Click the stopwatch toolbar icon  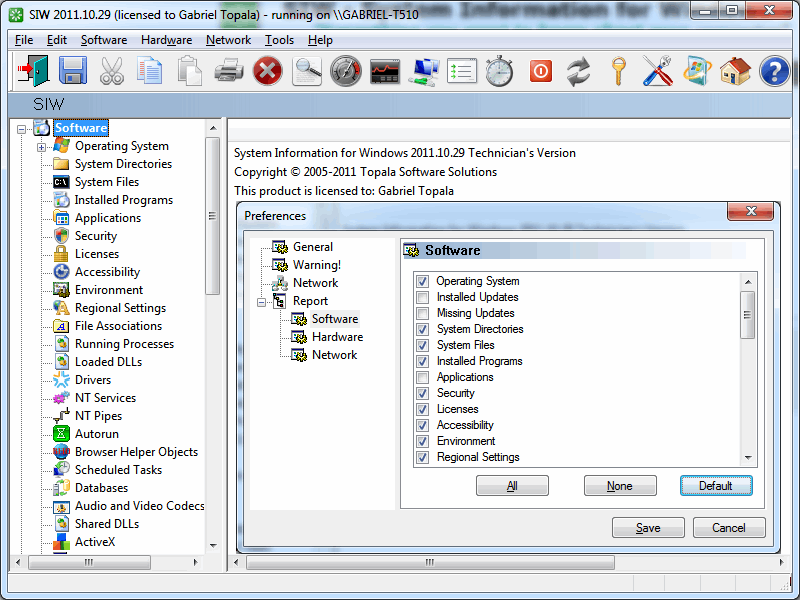[500, 71]
